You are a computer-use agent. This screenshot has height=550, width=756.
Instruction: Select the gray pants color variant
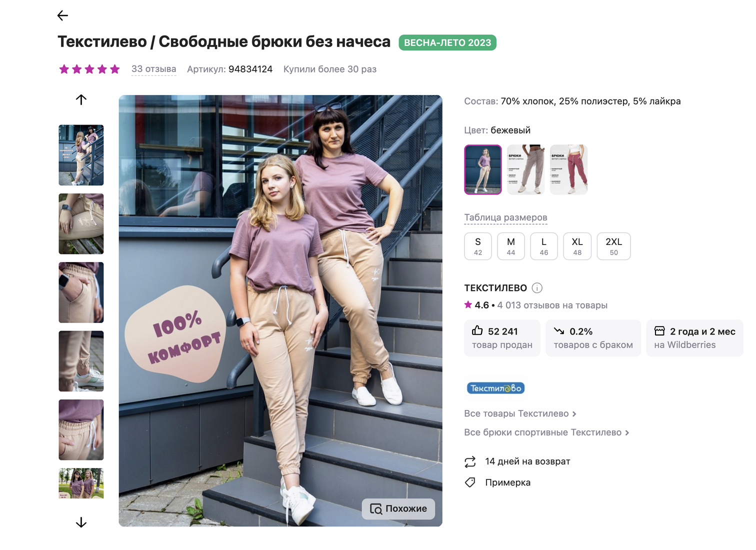point(525,169)
